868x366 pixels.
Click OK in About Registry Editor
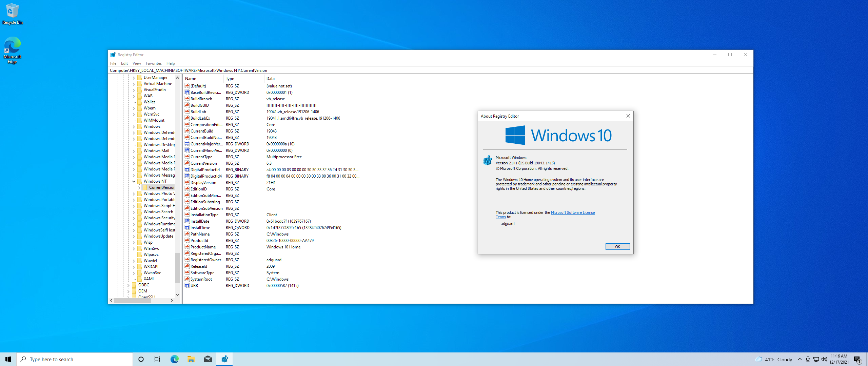tap(617, 246)
